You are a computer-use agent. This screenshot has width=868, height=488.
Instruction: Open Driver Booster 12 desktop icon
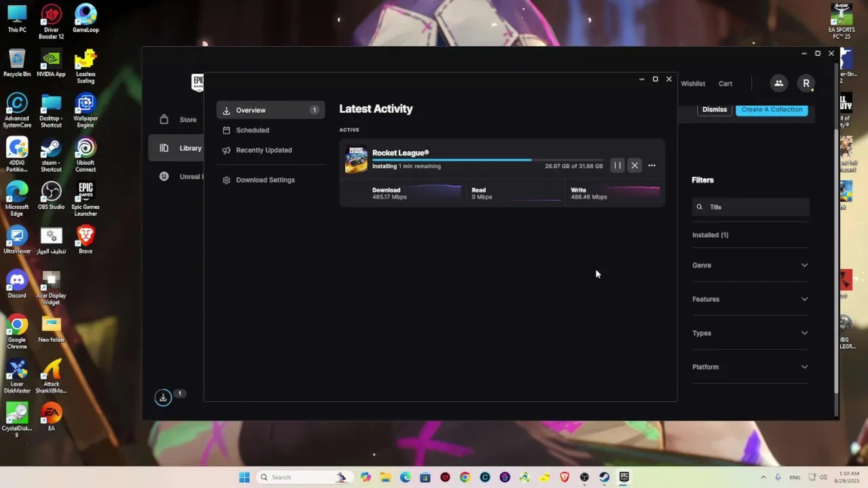(x=51, y=22)
